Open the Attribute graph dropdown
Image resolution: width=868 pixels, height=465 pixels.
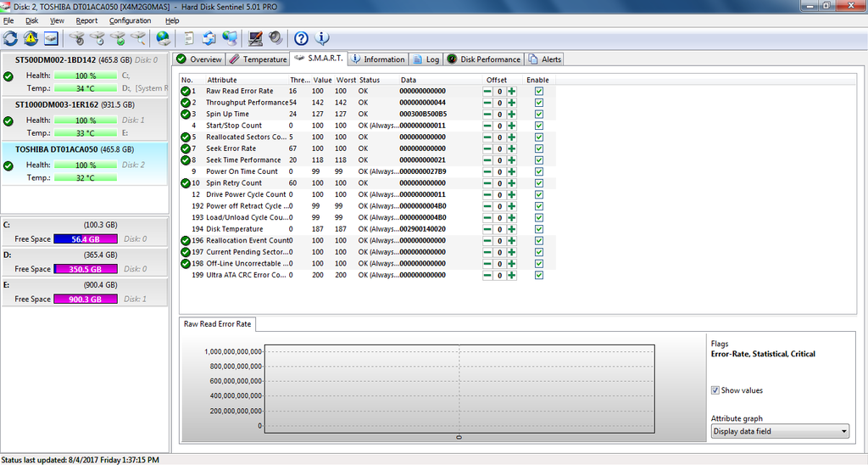pyautogui.click(x=779, y=431)
